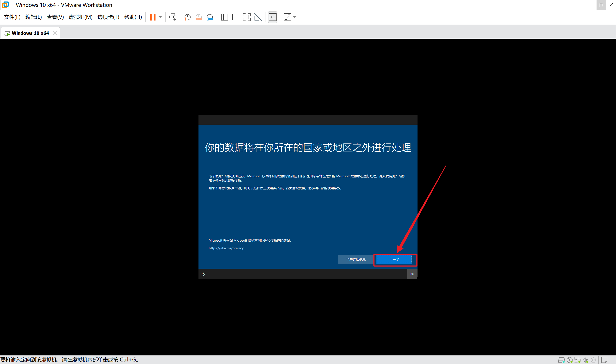Open the 帮助(H) menu
This screenshot has width=616, height=364.
133,17
